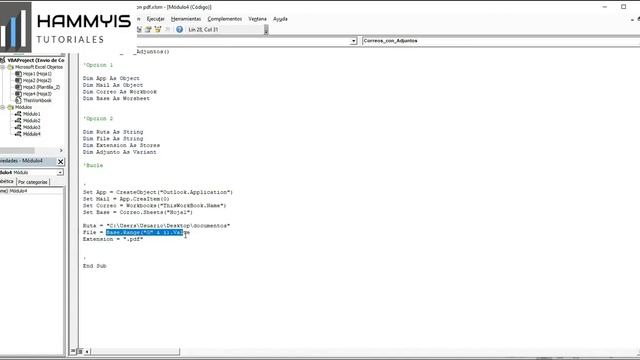
Task: Open the Complementos menu
Action: 224,19
